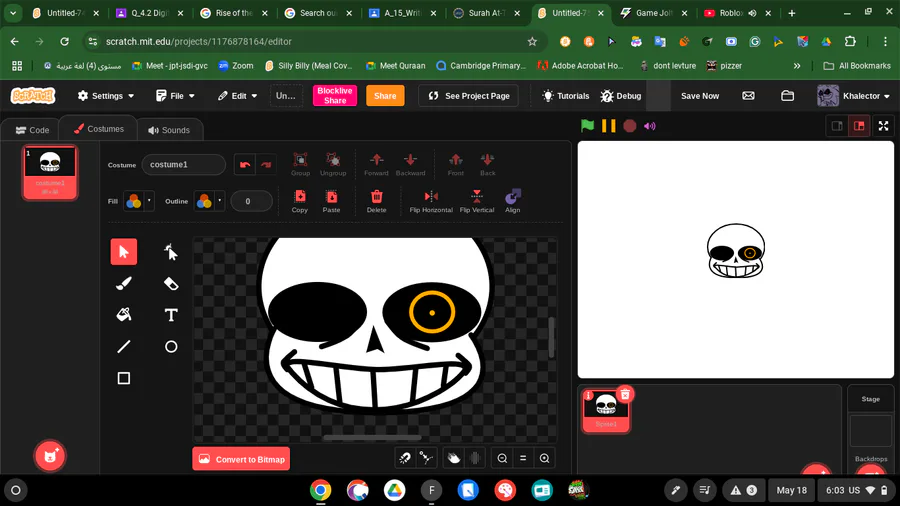Start project with green flag
Viewport: 900px width, 506px height.
(x=587, y=126)
